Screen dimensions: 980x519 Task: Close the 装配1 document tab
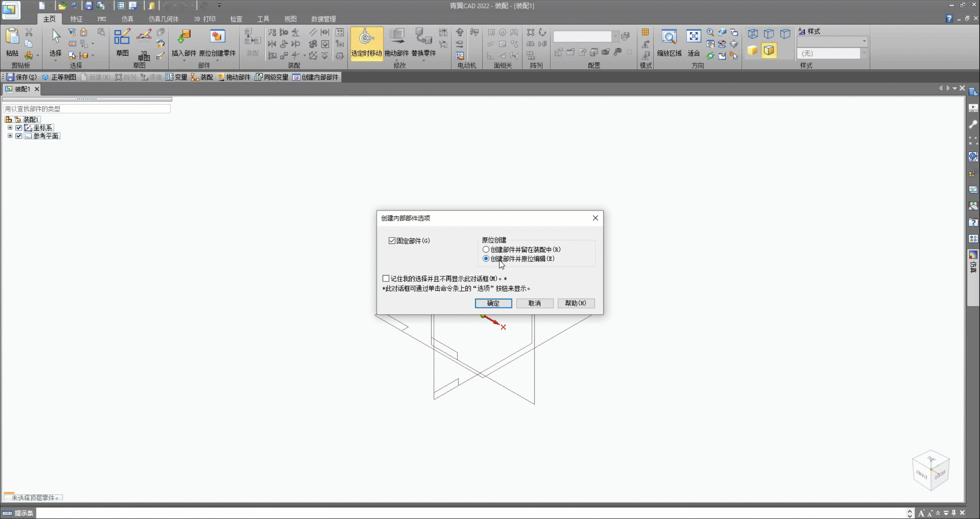37,89
